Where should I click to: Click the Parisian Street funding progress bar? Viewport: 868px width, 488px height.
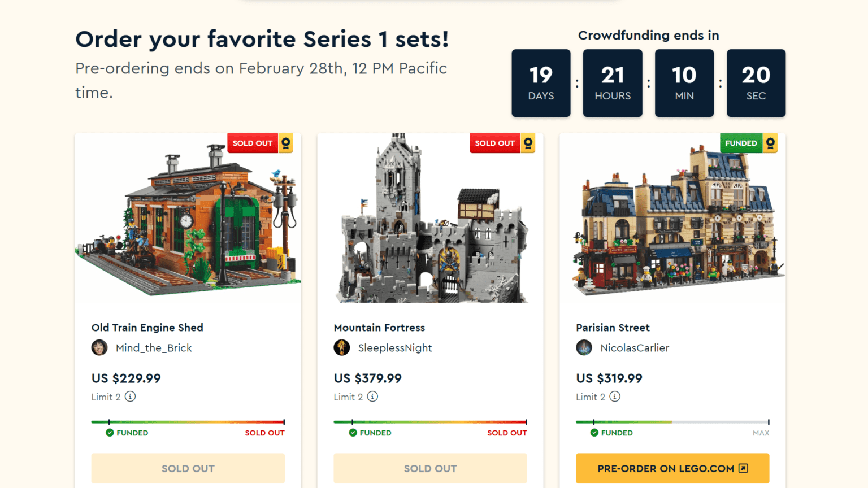click(x=672, y=422)
